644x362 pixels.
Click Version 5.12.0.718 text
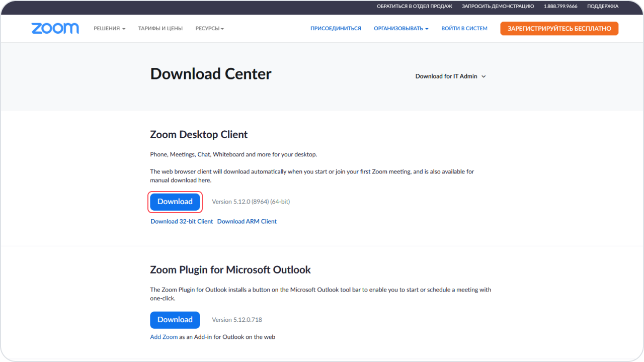click(237, 320)
